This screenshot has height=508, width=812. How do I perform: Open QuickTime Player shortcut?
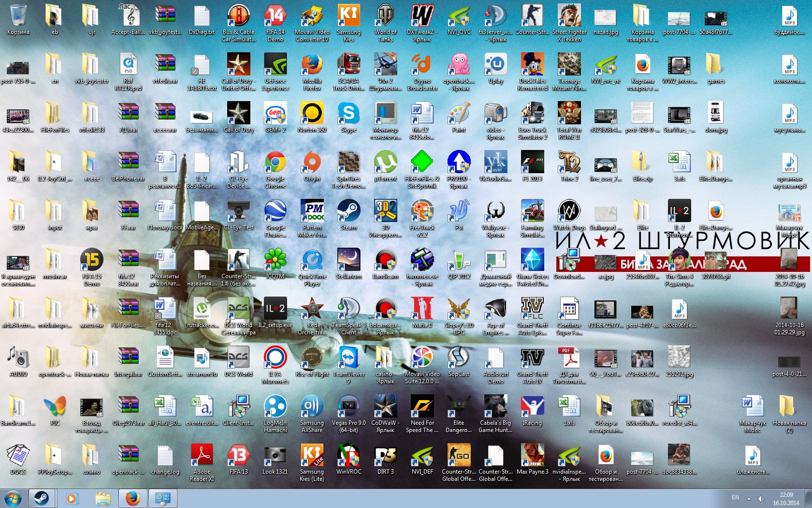pos(312,268)
